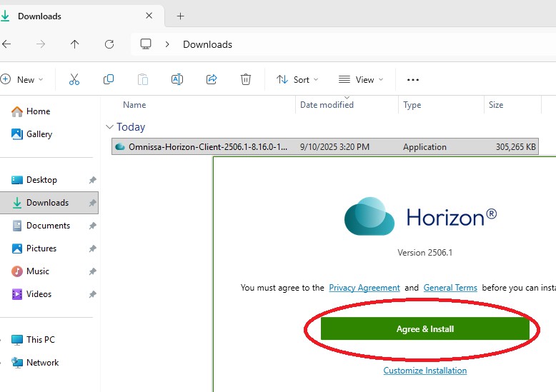This screenshot has height=392, width=556.
Task: Collapse the Today file group
Action: pyautogui.click(x=109, y=127)
